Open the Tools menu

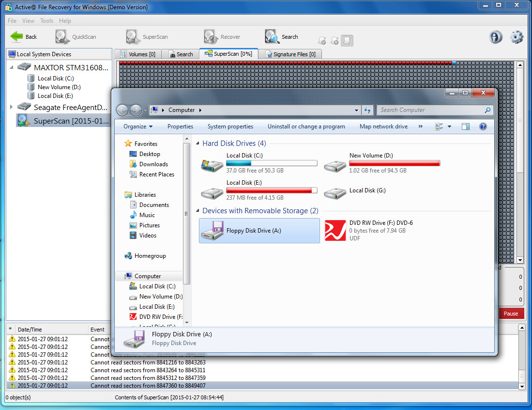point(46,21)
